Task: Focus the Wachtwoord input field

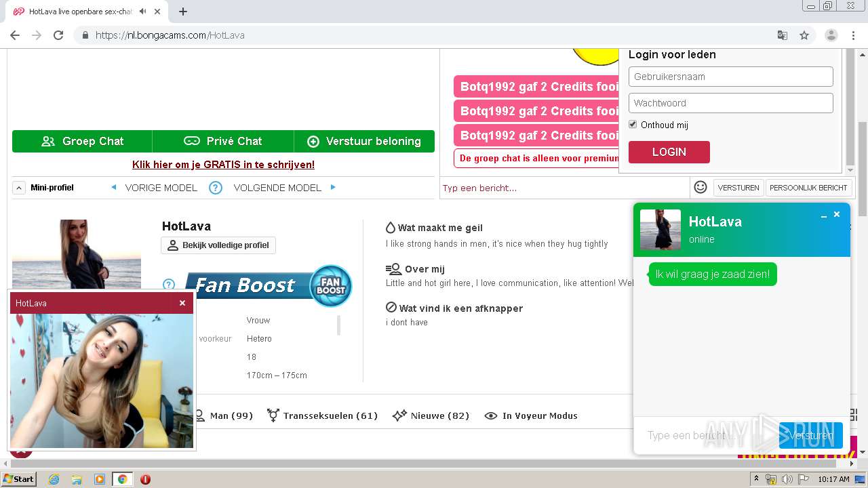Action: pos(730,103)
